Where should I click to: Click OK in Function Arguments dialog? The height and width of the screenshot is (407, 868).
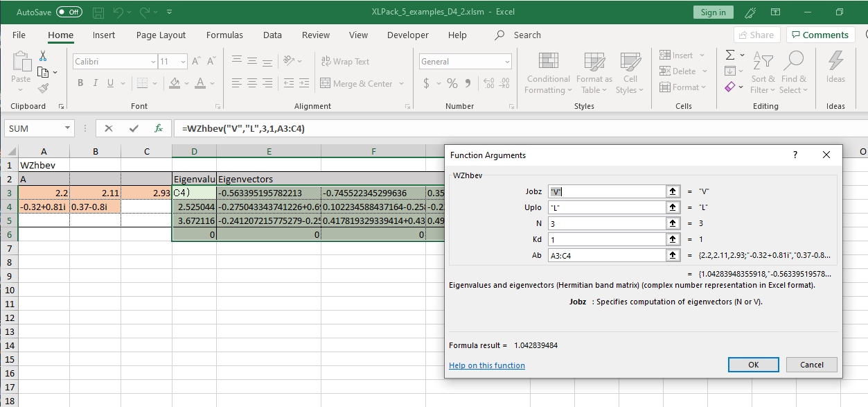click(x=753, y=365)
